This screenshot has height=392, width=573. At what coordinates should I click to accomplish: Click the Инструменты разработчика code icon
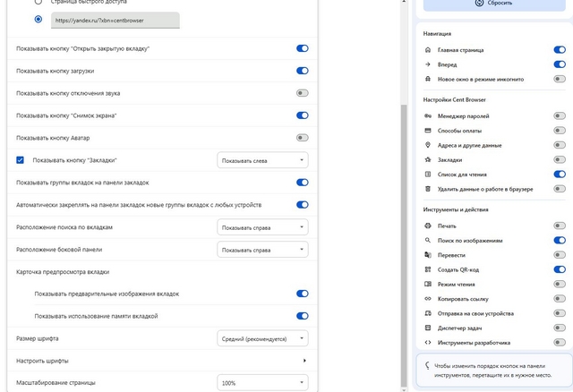(429, 342)
